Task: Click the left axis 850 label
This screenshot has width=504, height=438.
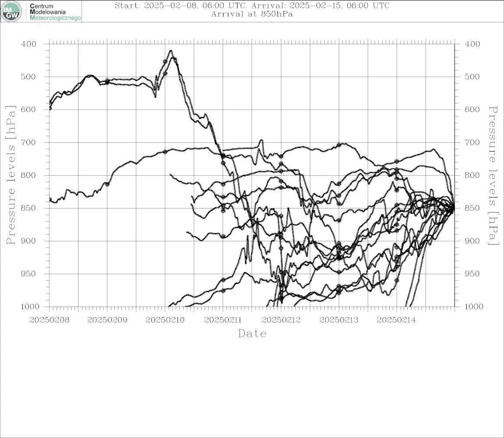Action: pos(28,208)
